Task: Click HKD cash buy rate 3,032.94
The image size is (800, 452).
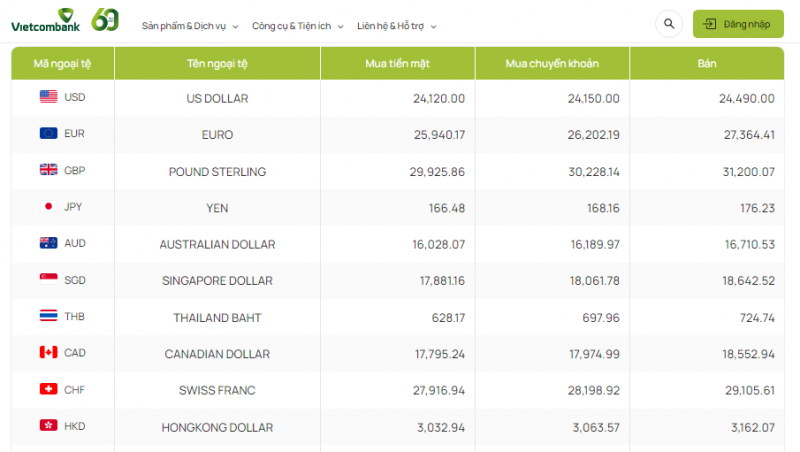Action: (441, 428)
